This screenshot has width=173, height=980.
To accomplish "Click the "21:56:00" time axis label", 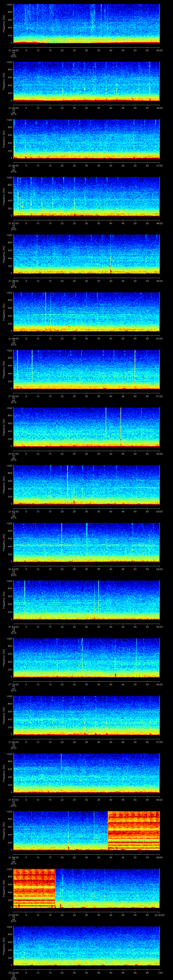I will coord(13,742).
